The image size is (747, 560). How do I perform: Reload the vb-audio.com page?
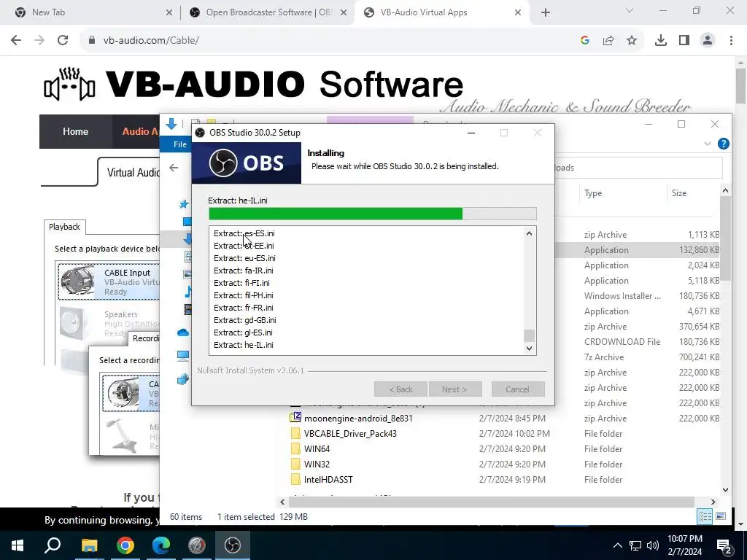63,41
